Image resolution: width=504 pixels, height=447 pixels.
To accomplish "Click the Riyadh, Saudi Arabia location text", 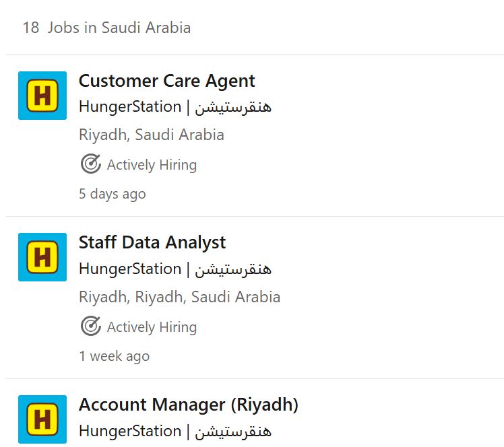I will 152,135.
